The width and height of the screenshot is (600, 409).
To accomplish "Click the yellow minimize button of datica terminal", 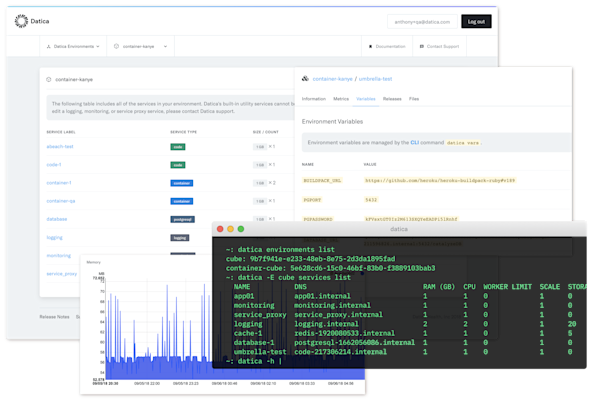I will [230, 229].
